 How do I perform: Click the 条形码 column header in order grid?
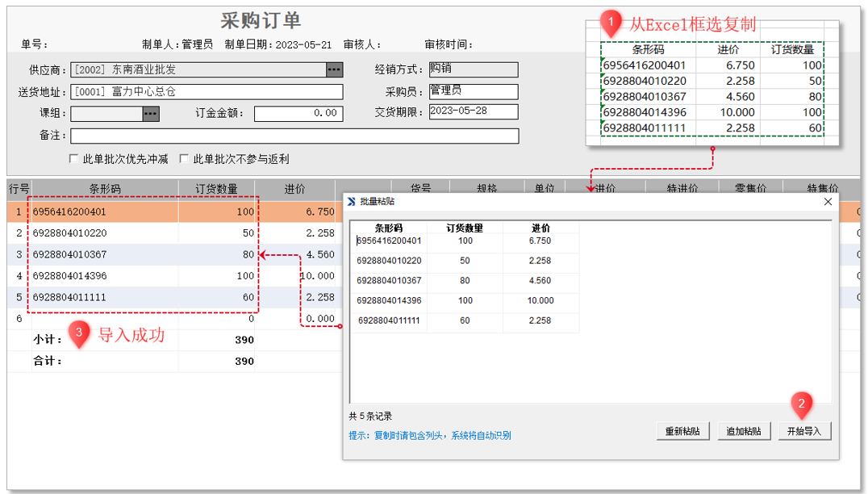[105, 190]
